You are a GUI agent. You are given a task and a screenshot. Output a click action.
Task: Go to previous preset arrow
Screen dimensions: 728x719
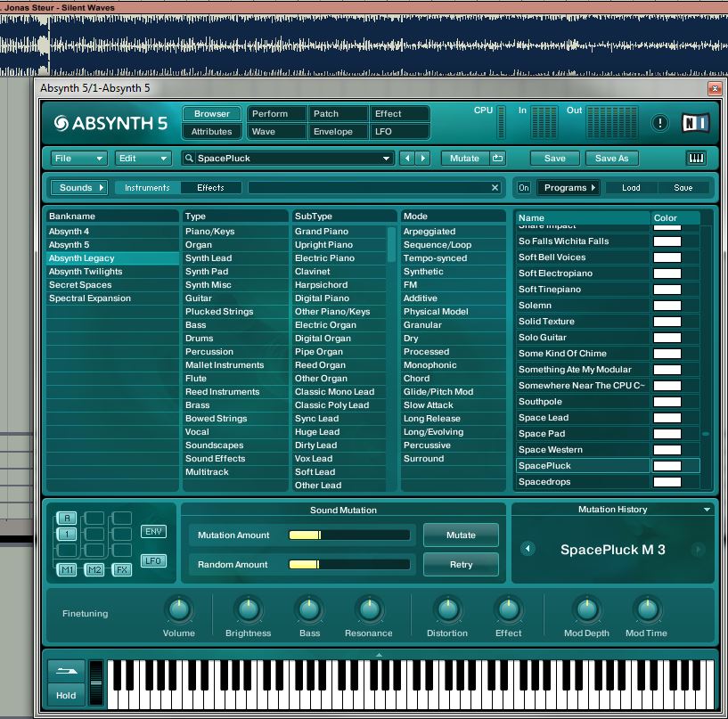tap(407, 159)
